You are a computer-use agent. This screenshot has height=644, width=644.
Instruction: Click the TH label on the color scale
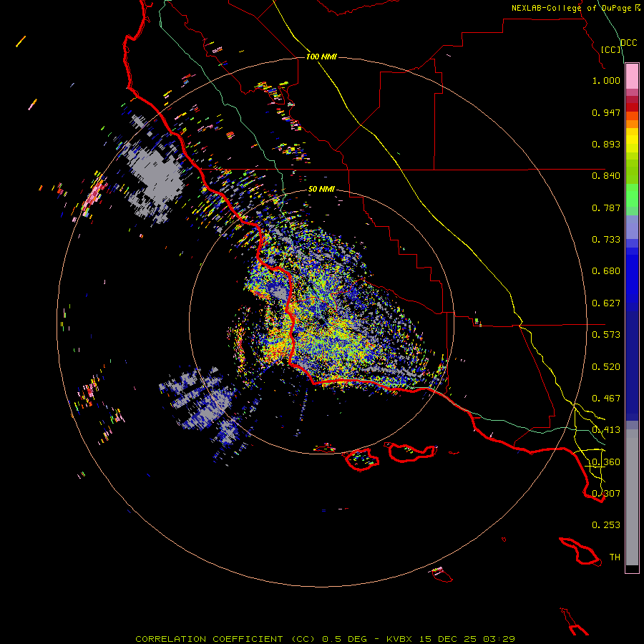615,557
